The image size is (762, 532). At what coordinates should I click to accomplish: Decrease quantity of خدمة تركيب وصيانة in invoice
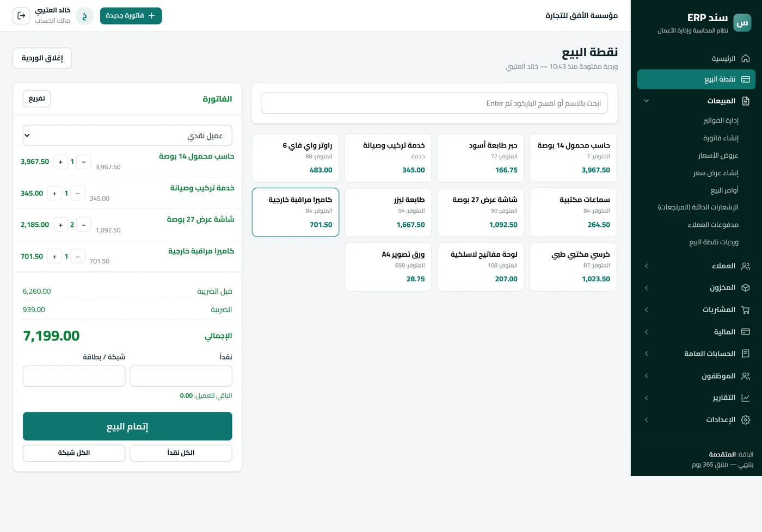point(78,193)
